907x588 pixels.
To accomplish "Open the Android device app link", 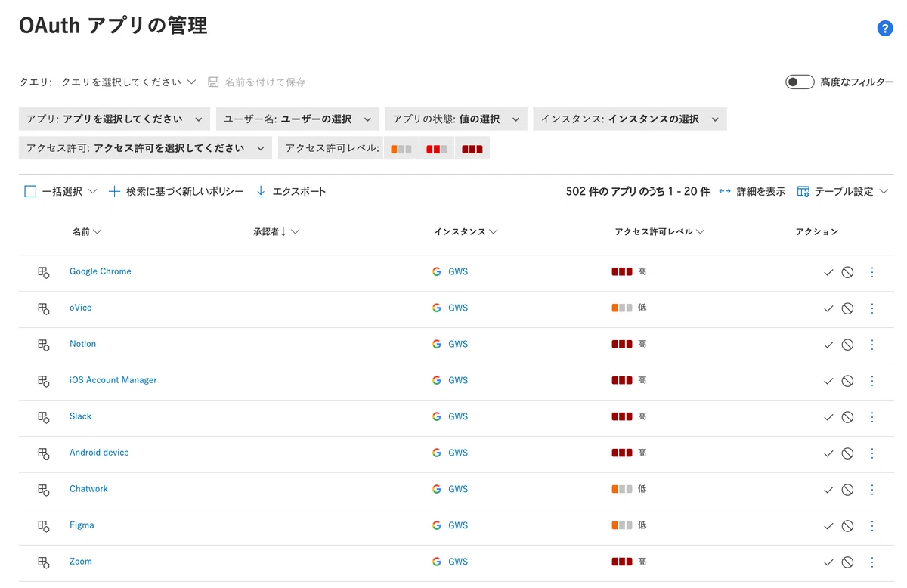I will (x=99, y=453).
